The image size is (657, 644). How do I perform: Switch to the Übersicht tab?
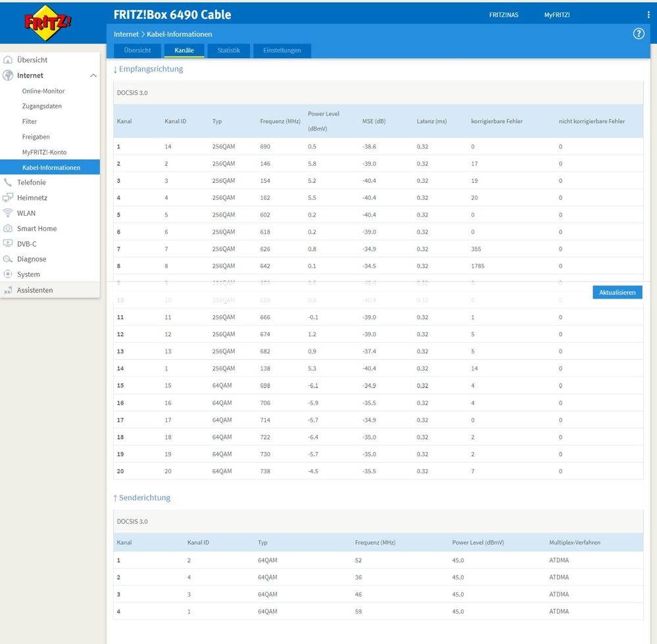tap(137, 50)
